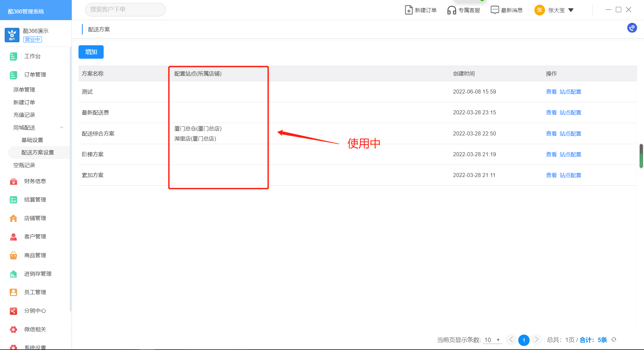The height and width of the screenshot is (350, 644).
Task: Click the 酷366演示 store logo
Action: tap(12, 35)
